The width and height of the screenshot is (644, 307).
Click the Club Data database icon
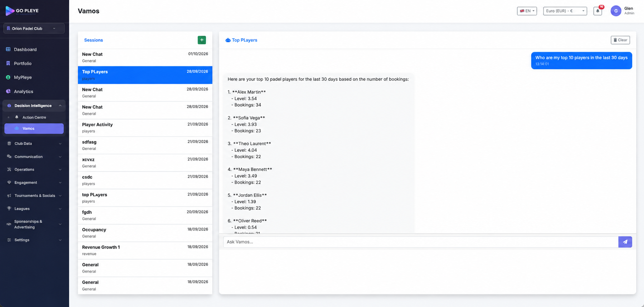coord(9,144)
